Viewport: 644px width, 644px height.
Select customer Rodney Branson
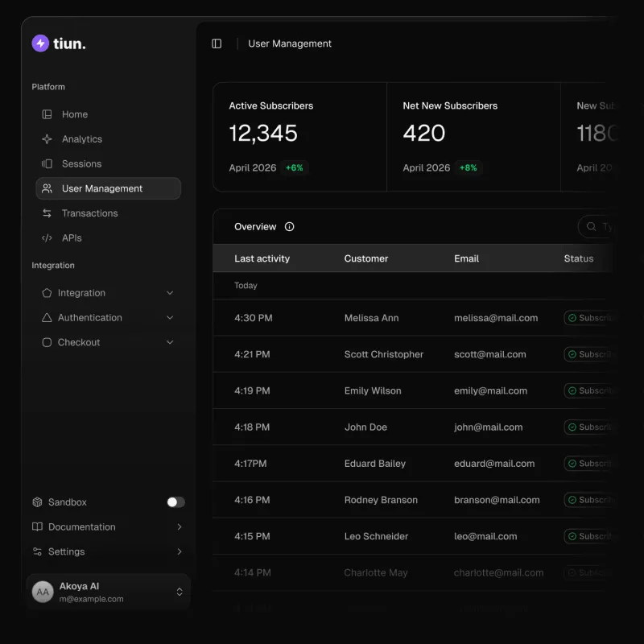click(381, 500)
